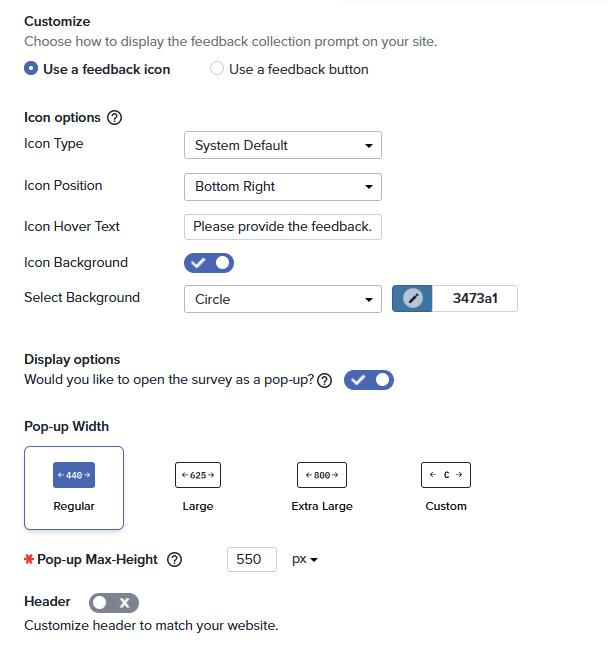Open the Icon Type dropdown
The height and width of the screenshot is (654, 608).
coord(283,145)
